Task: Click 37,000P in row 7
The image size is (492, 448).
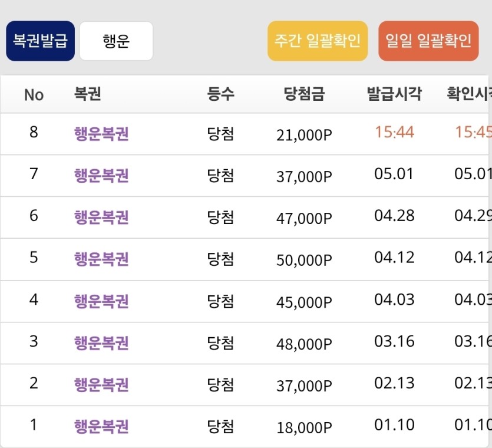Action: coord(304,177)
